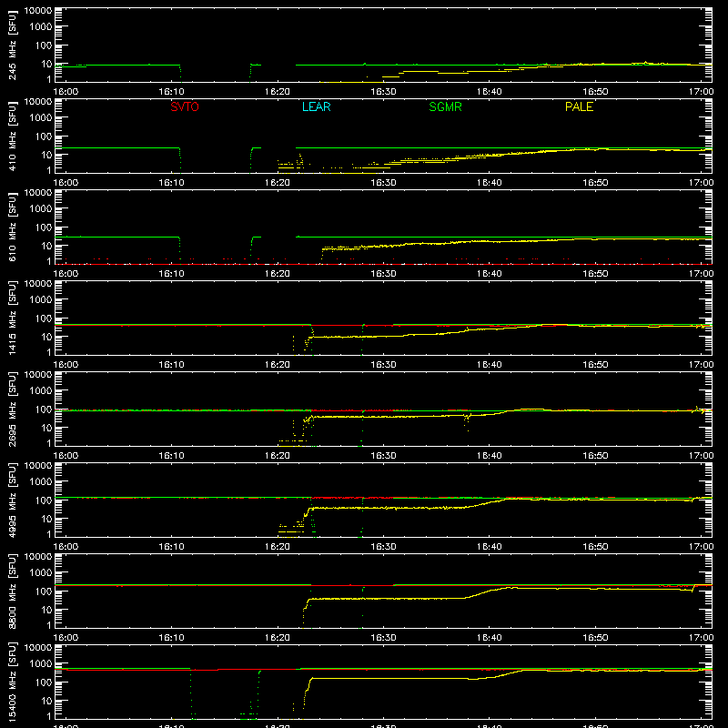Click the green SGMR station legend label
Viewport: 728px width, 728px height.
445,106
